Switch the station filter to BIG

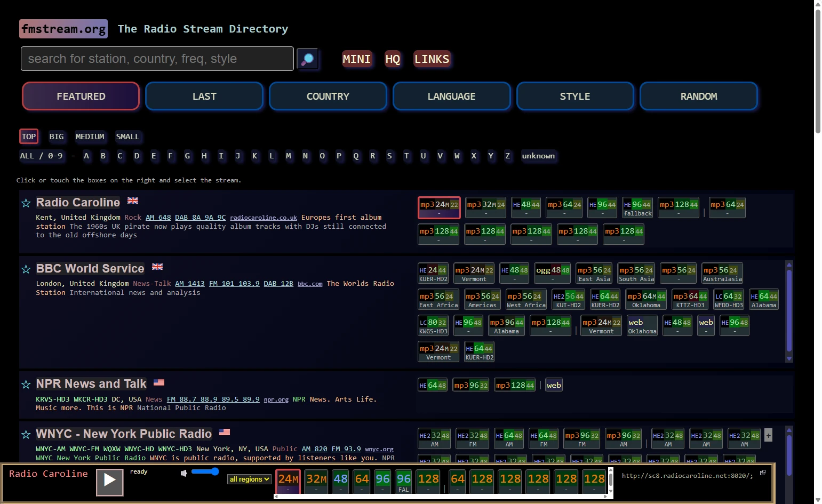(x=57, y=137)
